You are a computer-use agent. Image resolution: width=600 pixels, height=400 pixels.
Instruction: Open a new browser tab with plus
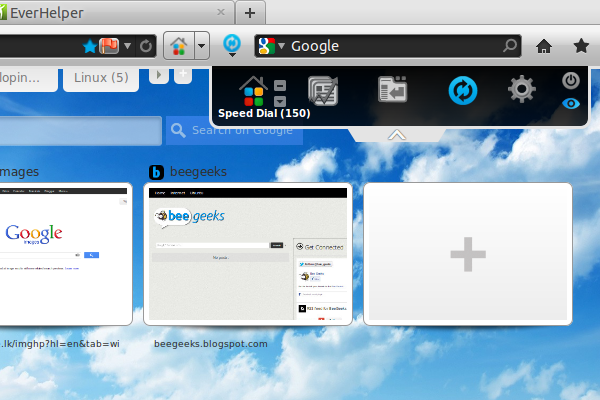(x=250, y=13)
